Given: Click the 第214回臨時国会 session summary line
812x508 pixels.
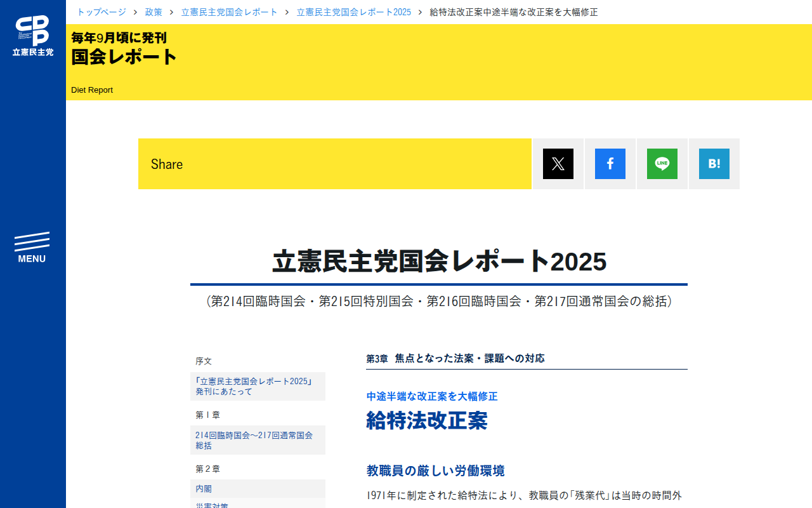Looking at the screenshot, I should click(439, 301).
